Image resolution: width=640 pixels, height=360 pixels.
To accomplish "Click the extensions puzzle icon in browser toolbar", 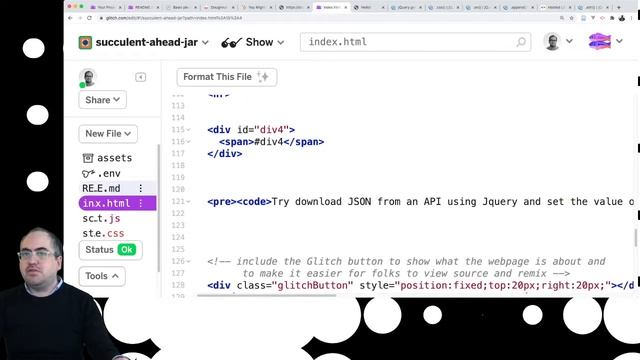I will [x=612, y=18].
